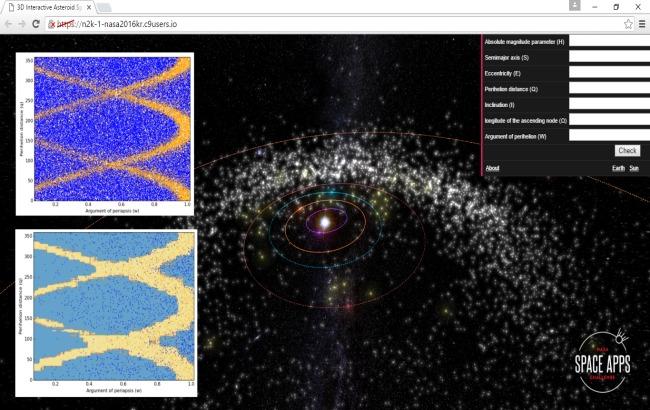Click into the Semimajor axis (S) input
This screenshot has width=650, height=410.
(x=609, y=58)
